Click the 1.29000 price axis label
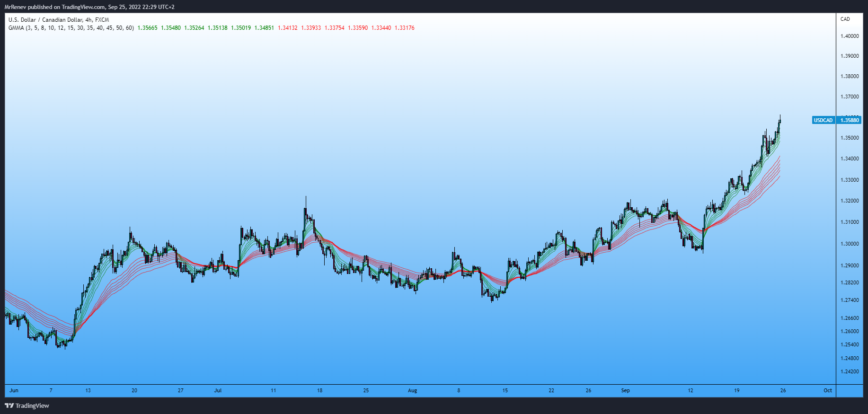 click(850, 265)
